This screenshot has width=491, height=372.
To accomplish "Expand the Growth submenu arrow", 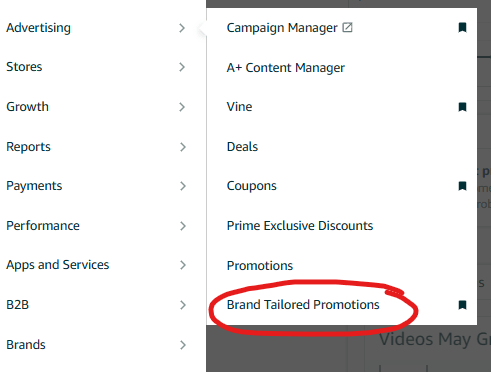I will coord(182,107).
